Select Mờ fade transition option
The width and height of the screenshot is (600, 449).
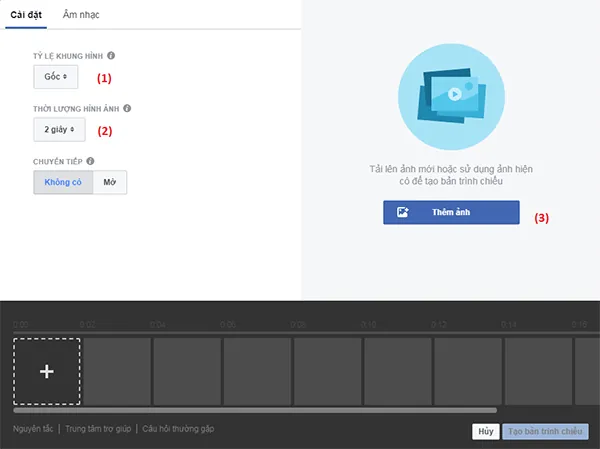110,182
